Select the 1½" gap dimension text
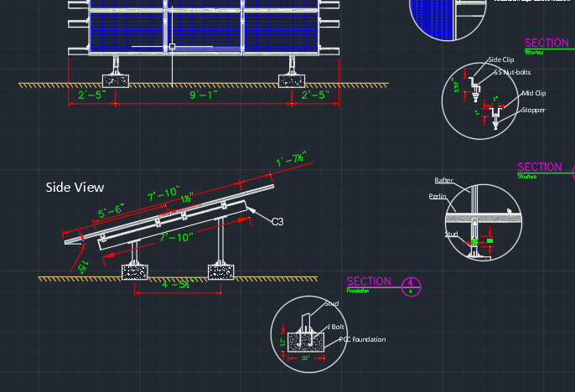Viewport: 575px width, 392px height. (x=187, y=198)
